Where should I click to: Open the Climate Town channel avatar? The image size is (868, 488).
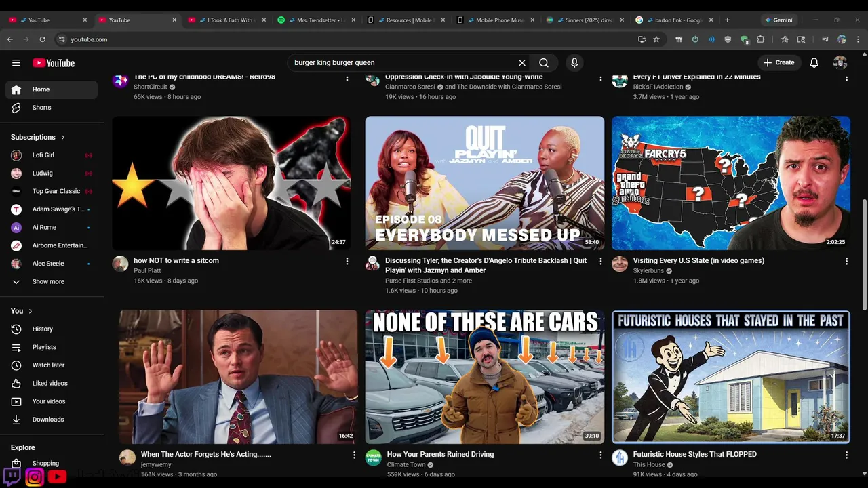point(374,457)
